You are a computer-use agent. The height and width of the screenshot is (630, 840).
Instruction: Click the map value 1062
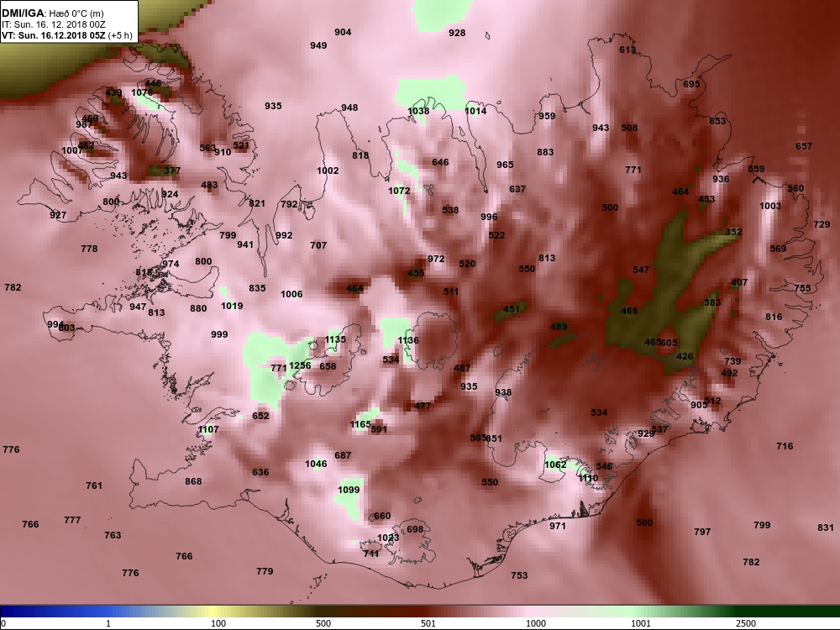click(555, 465)
